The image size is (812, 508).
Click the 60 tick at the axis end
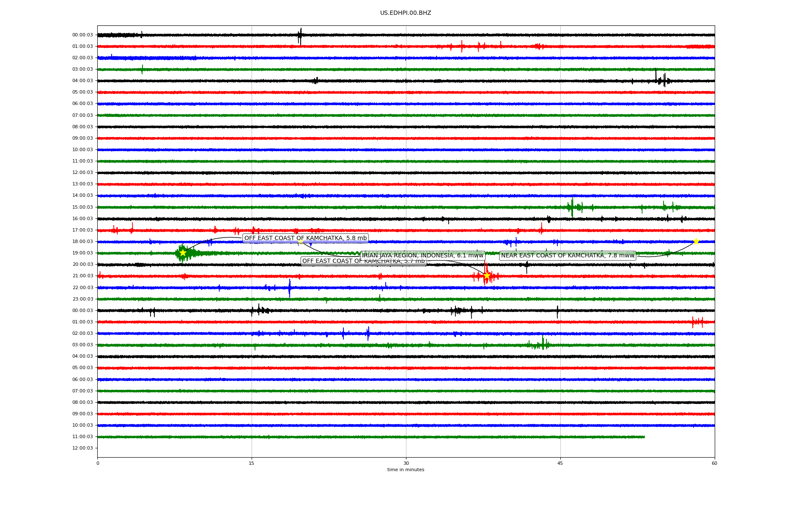point(714,463)
